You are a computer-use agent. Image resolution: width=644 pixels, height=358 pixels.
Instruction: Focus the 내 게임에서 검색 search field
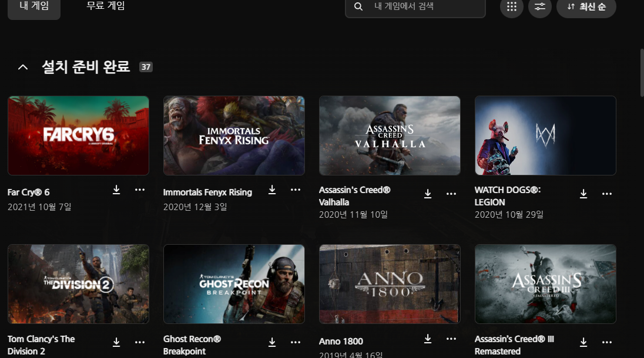[415, 6]
